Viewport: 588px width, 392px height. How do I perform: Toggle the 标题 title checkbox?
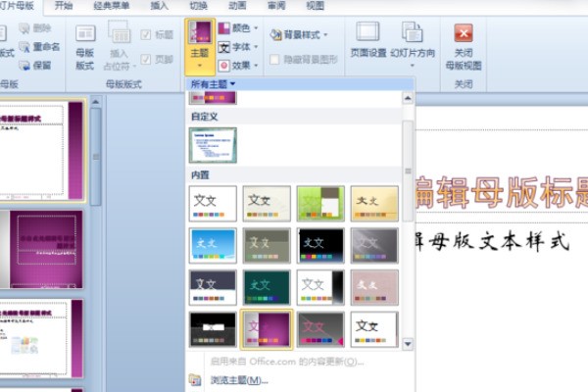146,35
